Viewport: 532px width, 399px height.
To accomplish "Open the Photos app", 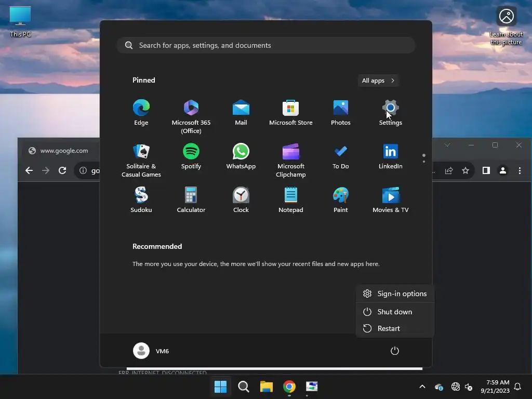I will click(341, 113).
